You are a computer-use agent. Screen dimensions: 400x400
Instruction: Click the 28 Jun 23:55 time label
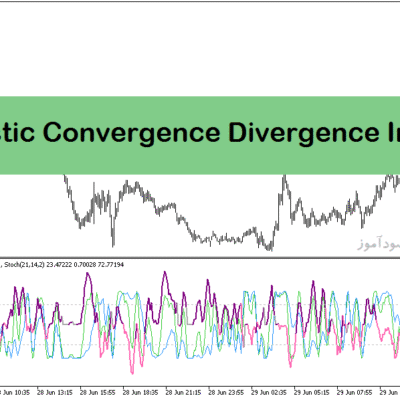(x=226, y=392)
